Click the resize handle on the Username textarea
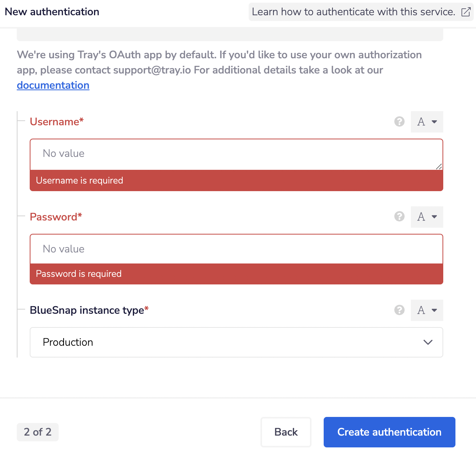Image resolution: width=476 pixels, height=463 pixels. tap(439, 166)
